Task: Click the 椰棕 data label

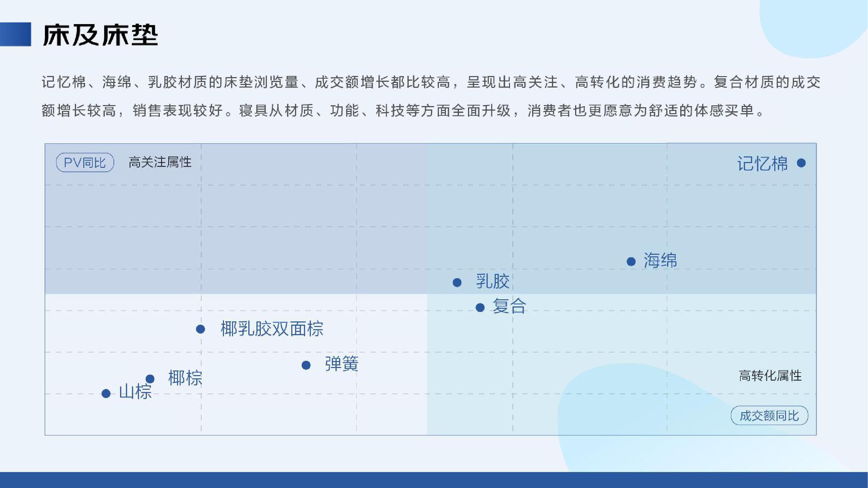Action: [185, 378]
